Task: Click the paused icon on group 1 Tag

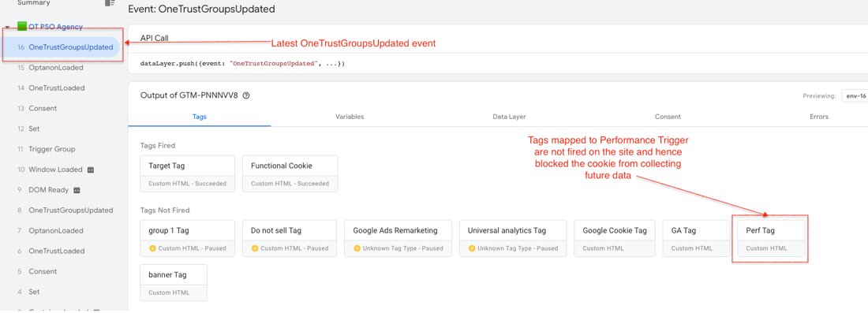Action: (x=152, y=248)
